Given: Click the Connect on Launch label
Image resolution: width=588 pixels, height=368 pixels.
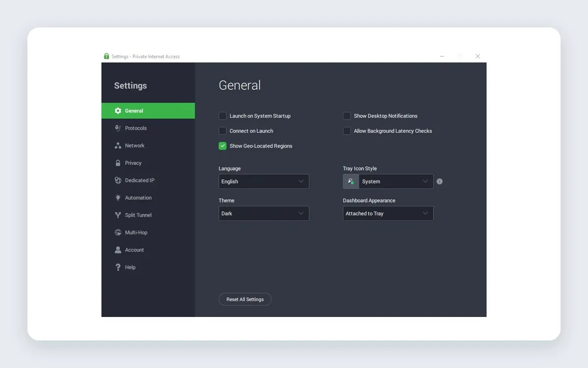Looking at the screenshot, I should [251, 131].
